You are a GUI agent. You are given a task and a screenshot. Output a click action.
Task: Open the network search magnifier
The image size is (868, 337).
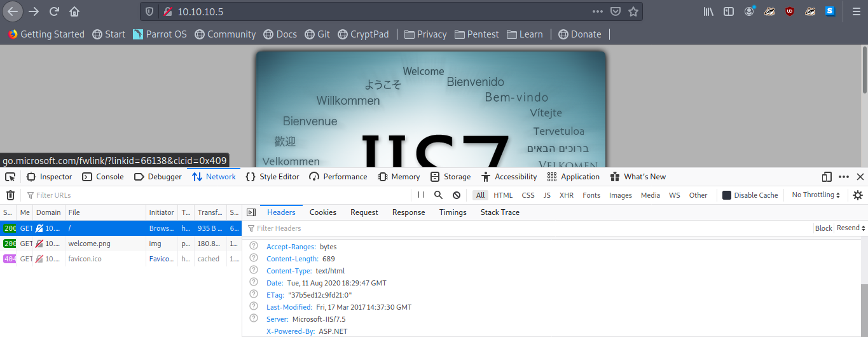438,195
